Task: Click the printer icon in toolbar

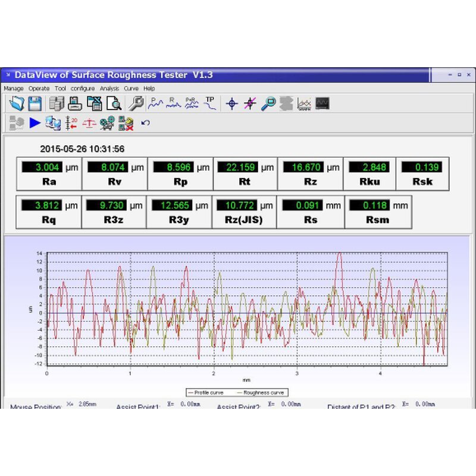Action: pyautogui.click(x=74, y=104)
